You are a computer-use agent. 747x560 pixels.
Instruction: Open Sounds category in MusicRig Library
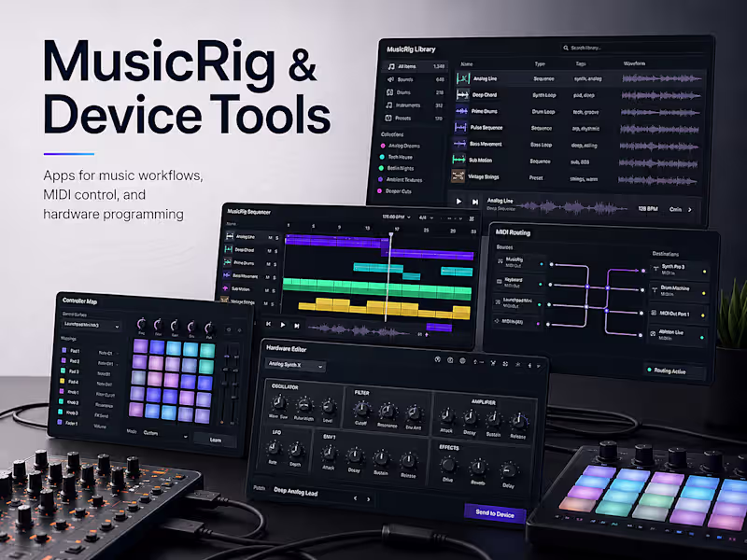click(415, 79)
